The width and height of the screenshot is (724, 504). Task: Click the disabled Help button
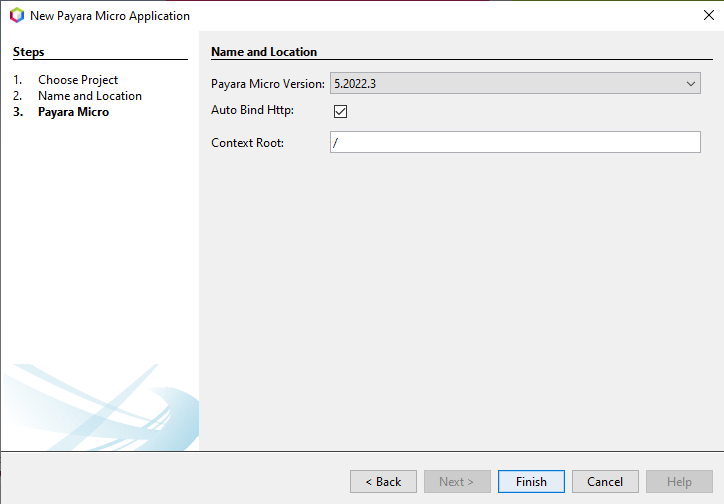pos(679,482)
